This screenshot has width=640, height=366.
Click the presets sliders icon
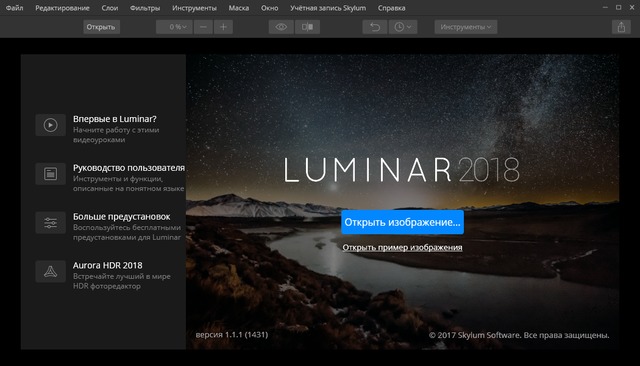[50, 223]
